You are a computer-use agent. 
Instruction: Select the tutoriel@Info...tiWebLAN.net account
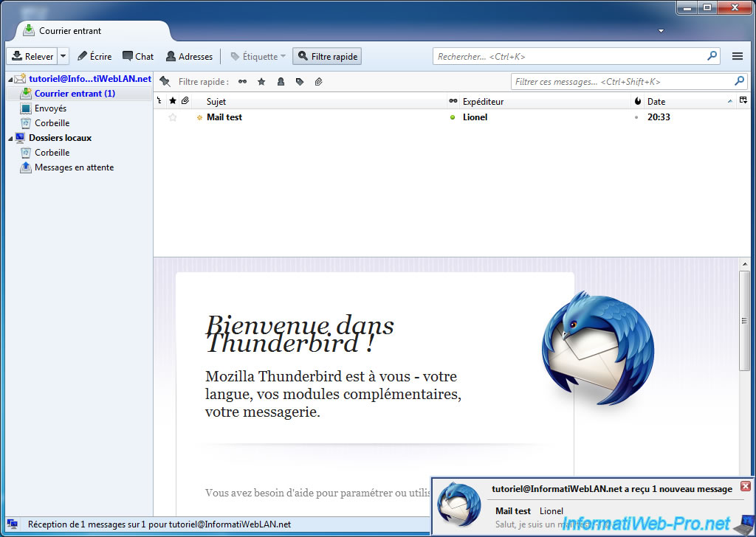[89, 78]
